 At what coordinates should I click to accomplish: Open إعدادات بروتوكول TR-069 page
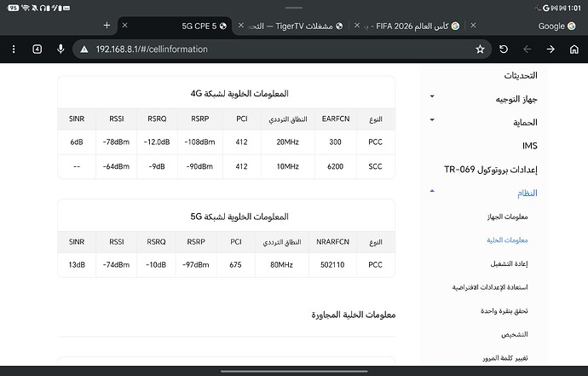(x=491, y=169)
